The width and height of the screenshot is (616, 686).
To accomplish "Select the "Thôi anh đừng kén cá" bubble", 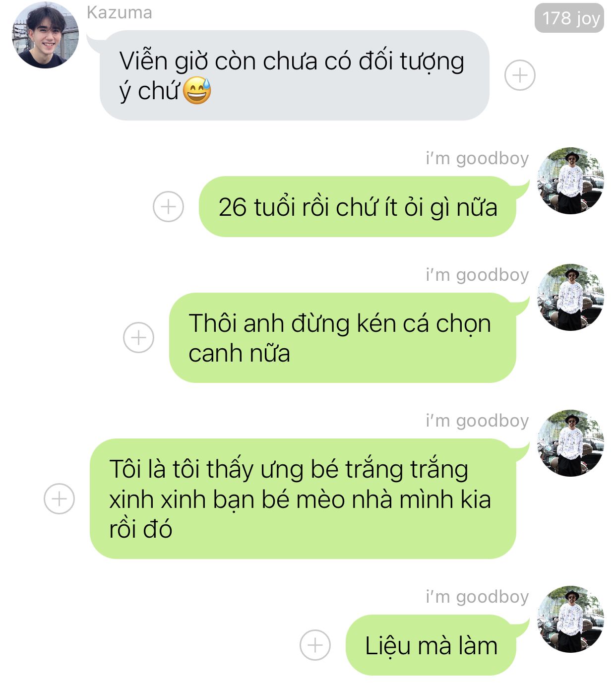I will (343, 338).
